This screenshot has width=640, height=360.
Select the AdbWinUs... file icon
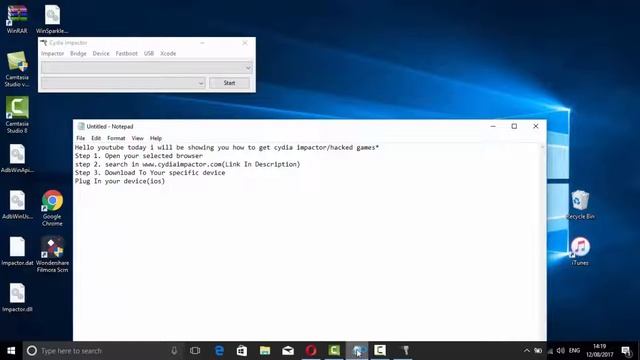click(17, 205)
